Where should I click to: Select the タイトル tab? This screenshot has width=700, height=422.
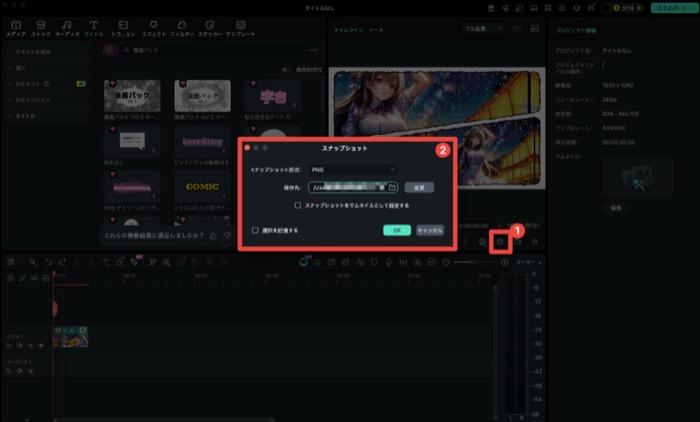[x=94, y=28]
